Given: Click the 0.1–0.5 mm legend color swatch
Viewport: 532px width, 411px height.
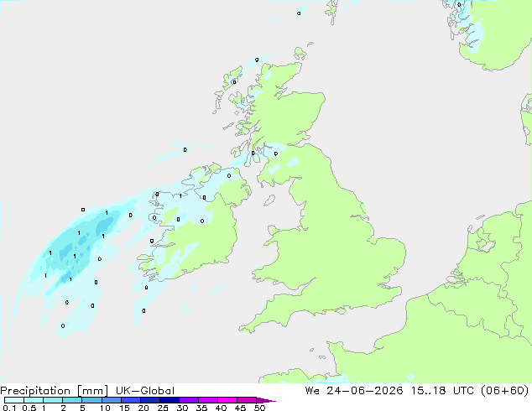Looking at the screenshot, I should click(14, 400).
